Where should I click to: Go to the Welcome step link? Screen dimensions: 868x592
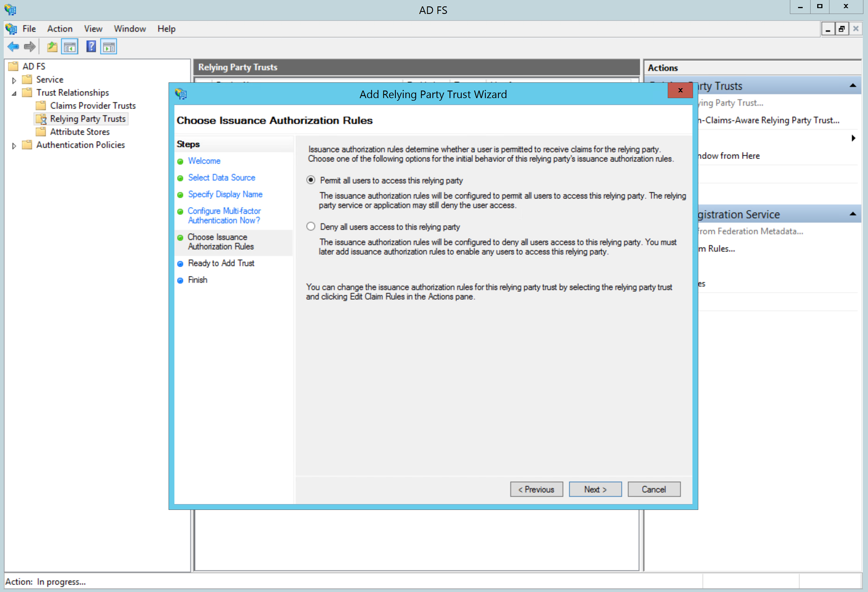(204, 161)
